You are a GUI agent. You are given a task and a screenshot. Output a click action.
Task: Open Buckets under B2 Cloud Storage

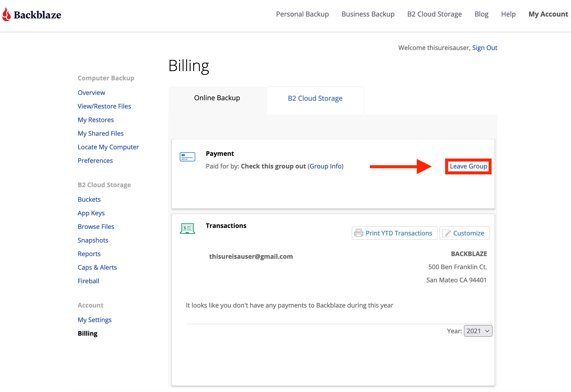[x=89, y=199]
